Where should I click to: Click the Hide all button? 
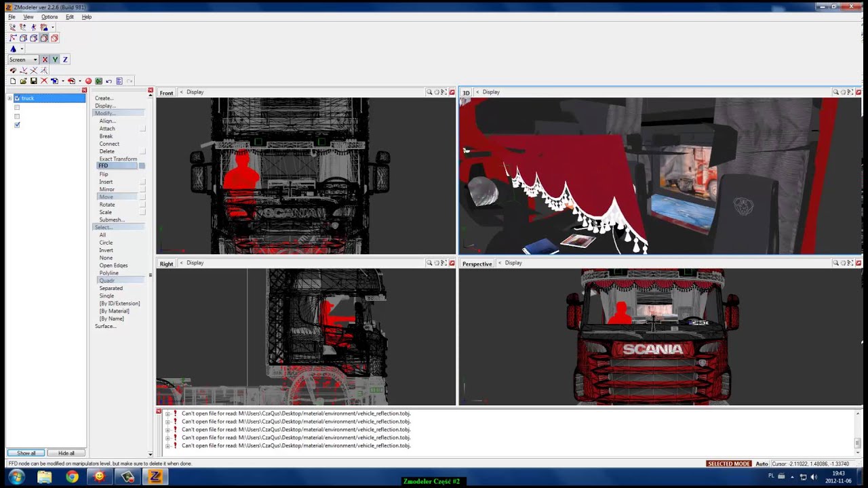[x=66, y=453]
